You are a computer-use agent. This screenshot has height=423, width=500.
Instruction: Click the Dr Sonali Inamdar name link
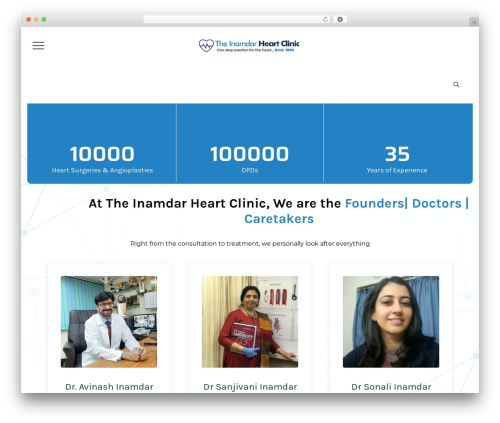tap(391, 387)
